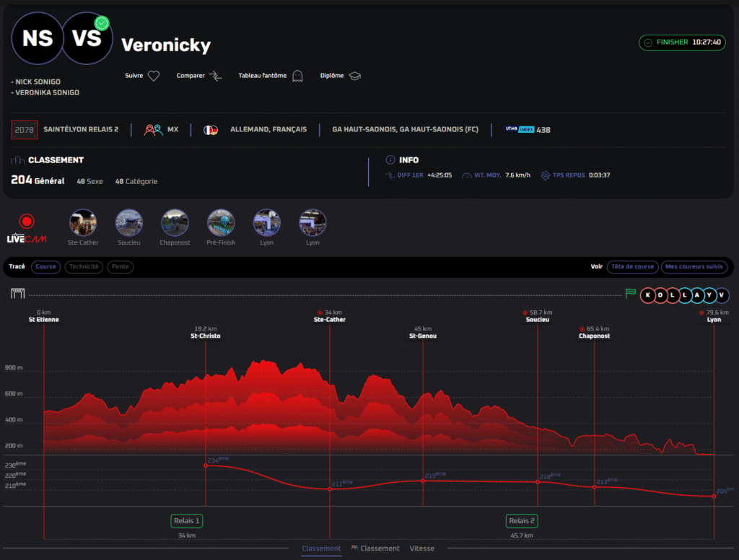Click the INFO circle icon
739x560 pixels.
[x=390, y=160]
